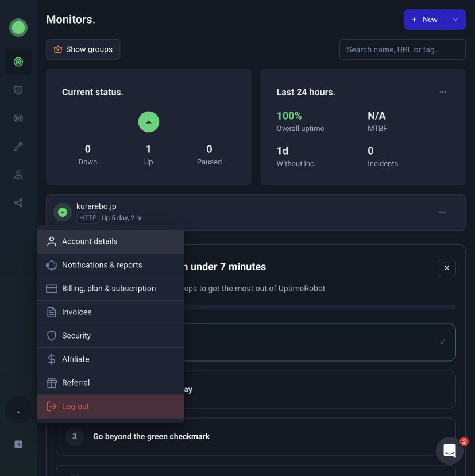Open the Status pages broadcast icon

[x=18, y=118]
